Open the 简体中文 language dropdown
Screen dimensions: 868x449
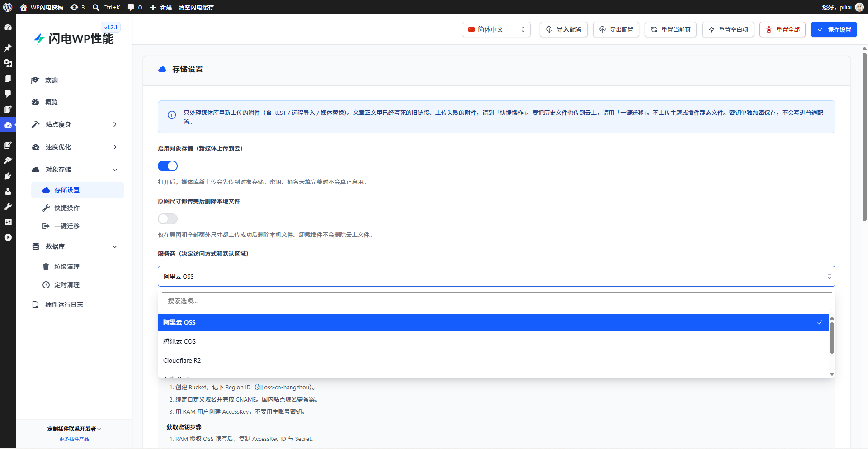(496, 29)
